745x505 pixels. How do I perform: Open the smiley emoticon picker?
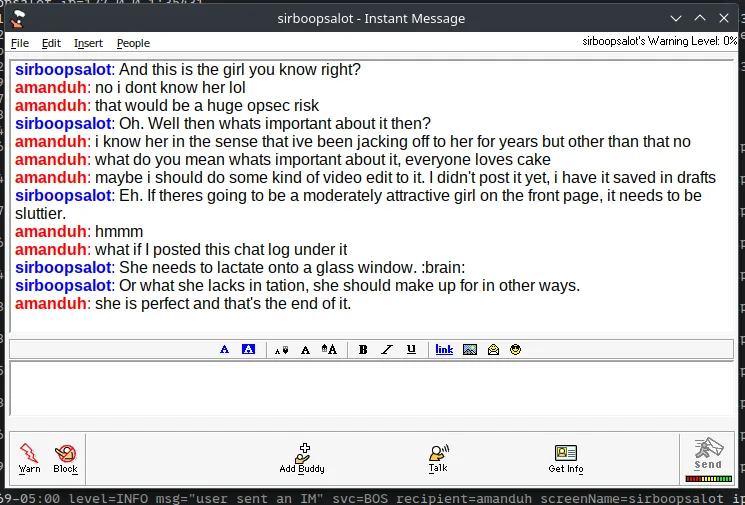click(516, 350)
